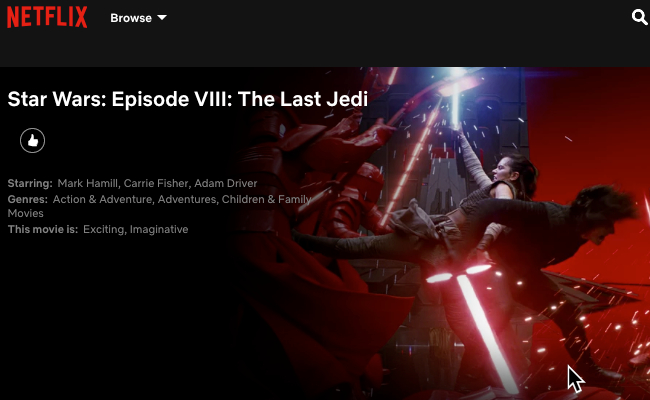This screenshot has width=650, height=400.
Task: Click the red lightsaber in hero image
Action: pos(483,327)
